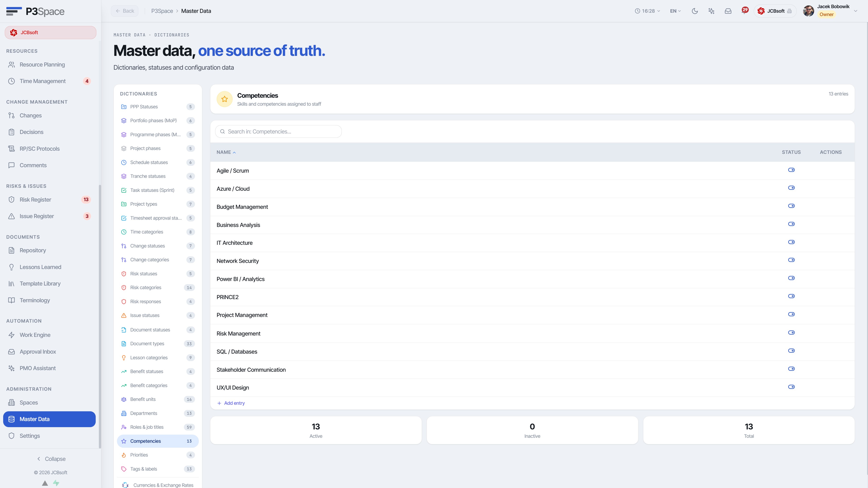Viewport: 868px width, 488px height.
Task: Click the Power BI / Analytics row
Action: click(532, 279)
